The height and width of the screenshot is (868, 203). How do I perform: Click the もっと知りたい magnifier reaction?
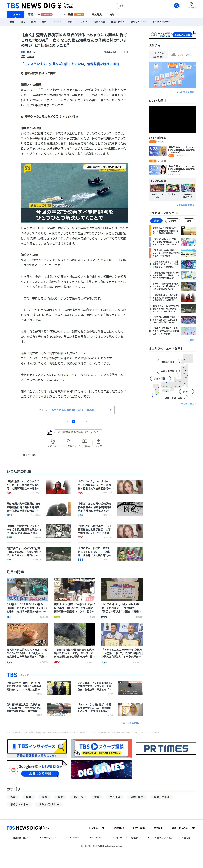click(69, 443)
